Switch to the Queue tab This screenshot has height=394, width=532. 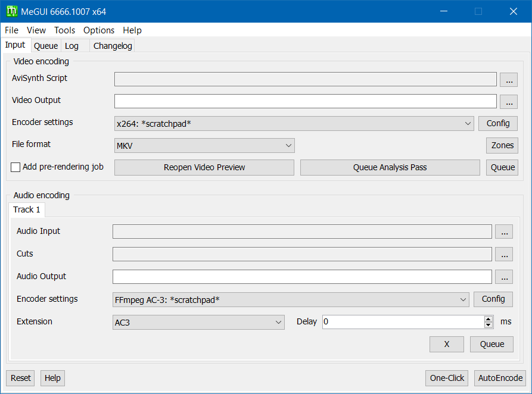click(x=46, y=46)
